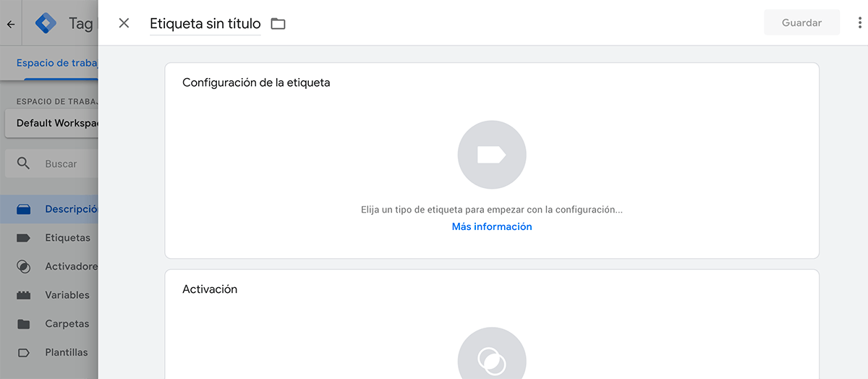Open the Default Workspace selector
This screenshot has height=379, width=868.
click(51, 123)
